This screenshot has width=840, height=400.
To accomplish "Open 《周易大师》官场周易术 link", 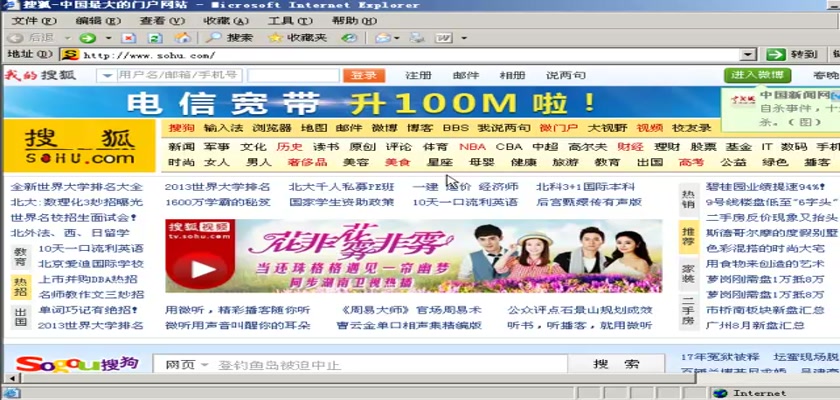I will point(411,310).
